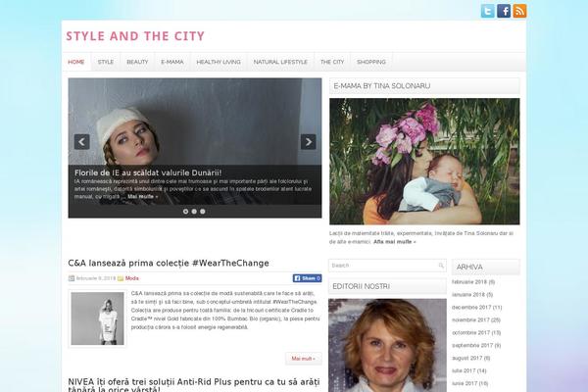
Task: Click the folder icon beside Moda
Action: click(121, 278)
